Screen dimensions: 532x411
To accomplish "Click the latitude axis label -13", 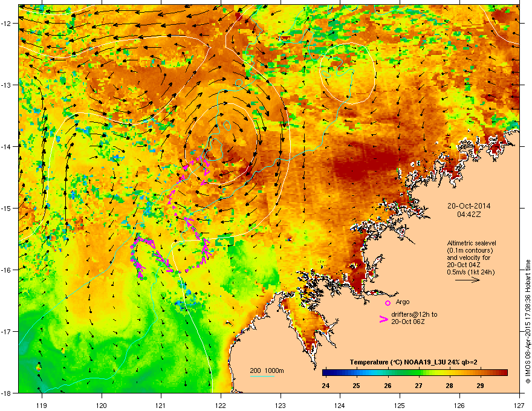I will (6, 85).
